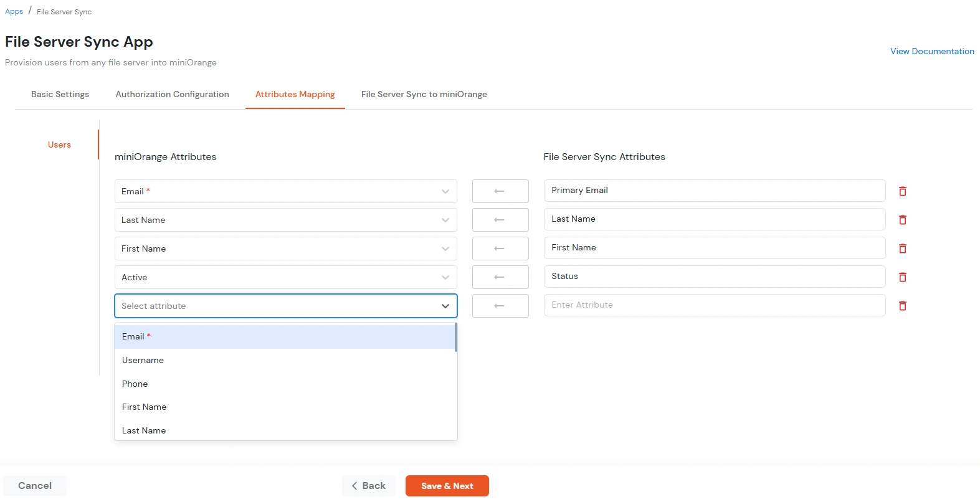
Task: Delete the Primary Email mapping row
Action: 902,191
